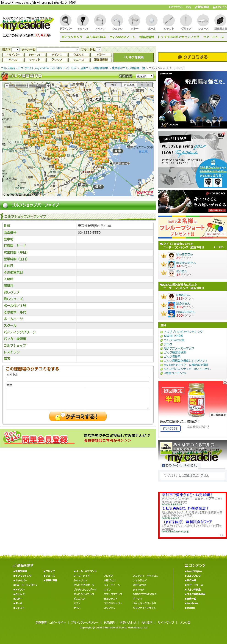Open the golf ball category icon
This screenshot has height=644, width=227.
click(x=152, y=20)
